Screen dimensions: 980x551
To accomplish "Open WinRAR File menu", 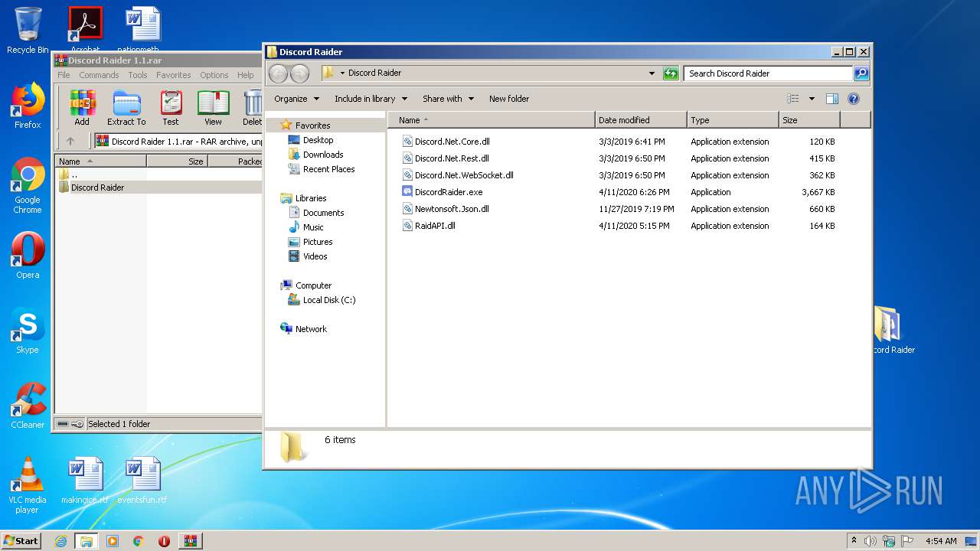I will [x=64, y=75].
